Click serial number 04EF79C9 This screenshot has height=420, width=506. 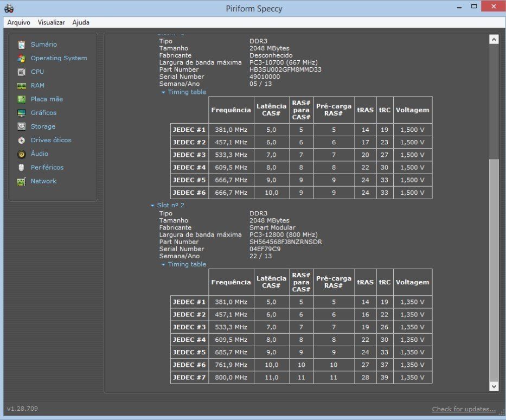pos(265,249)
